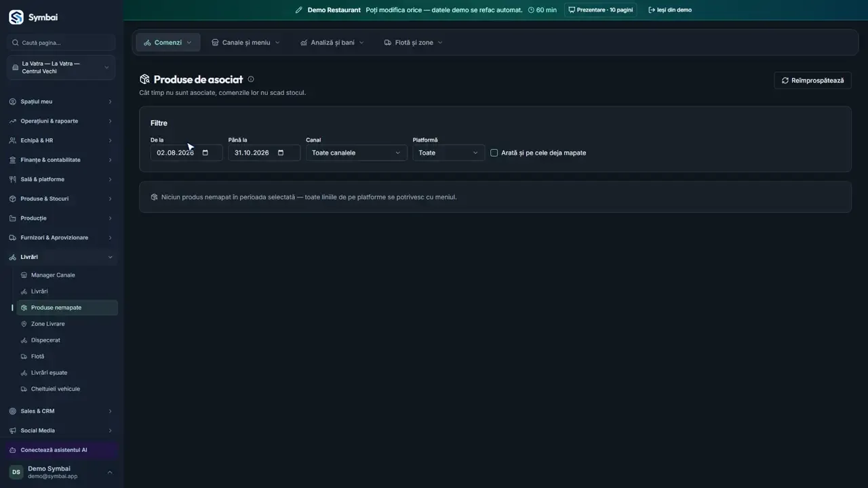Focus the Caută pagina search field

61,43
